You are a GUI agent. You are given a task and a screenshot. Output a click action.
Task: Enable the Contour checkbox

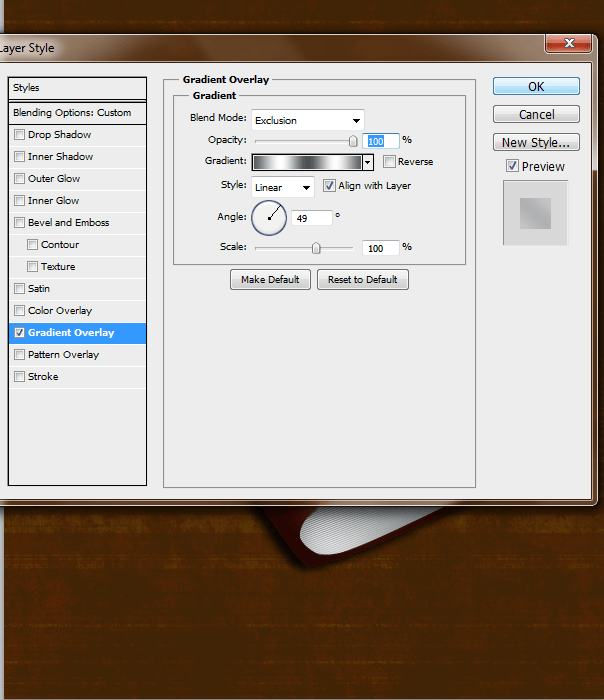coord(32,244)
